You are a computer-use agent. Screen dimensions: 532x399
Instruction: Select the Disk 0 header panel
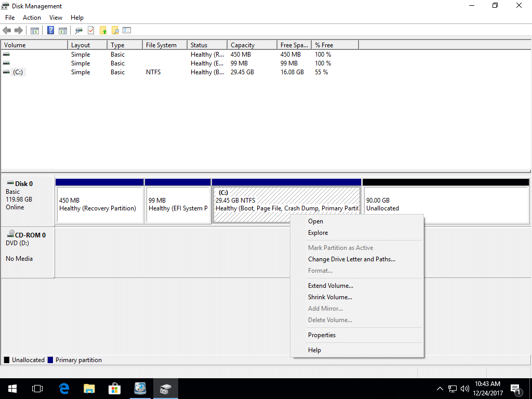tap(28, 200)
